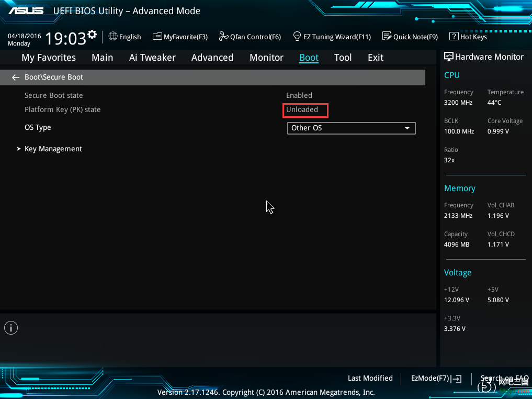The width and height of the screenshot is (532, 399).
Task: Click the 3200 MHz CPU frequency value
Action: 458,103
